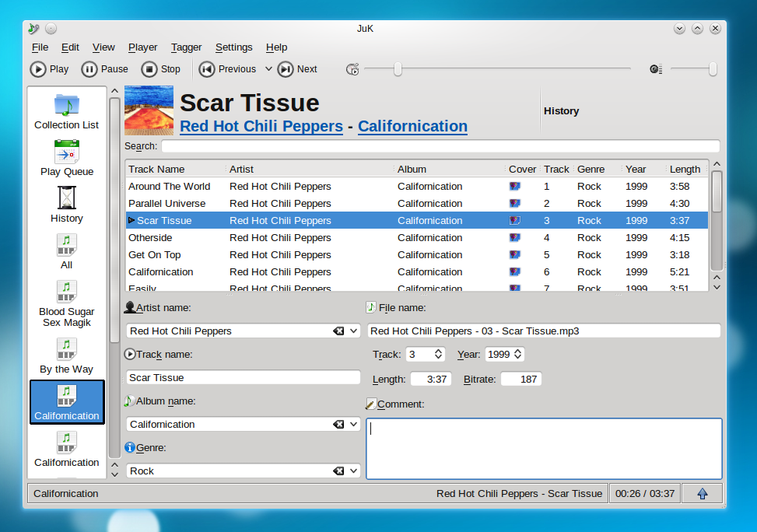Select the Californication track row with length 5:21

coord(417,271)
